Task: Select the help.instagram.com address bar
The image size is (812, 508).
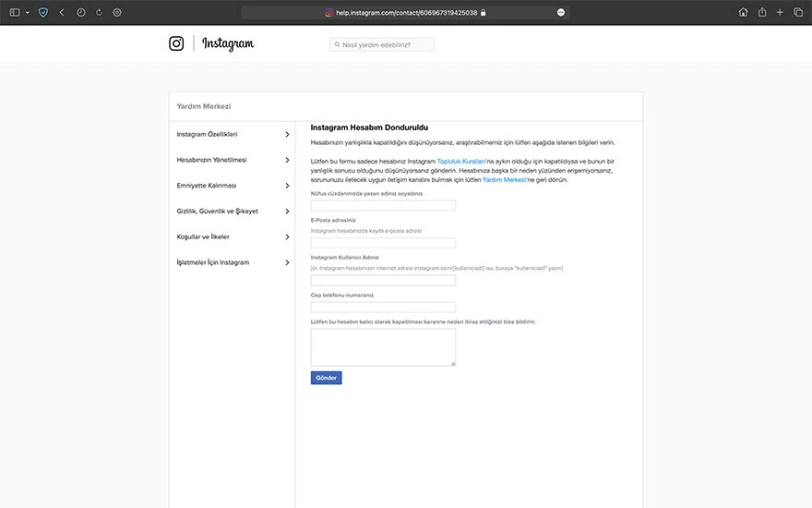Action: (x=405, y=12)
